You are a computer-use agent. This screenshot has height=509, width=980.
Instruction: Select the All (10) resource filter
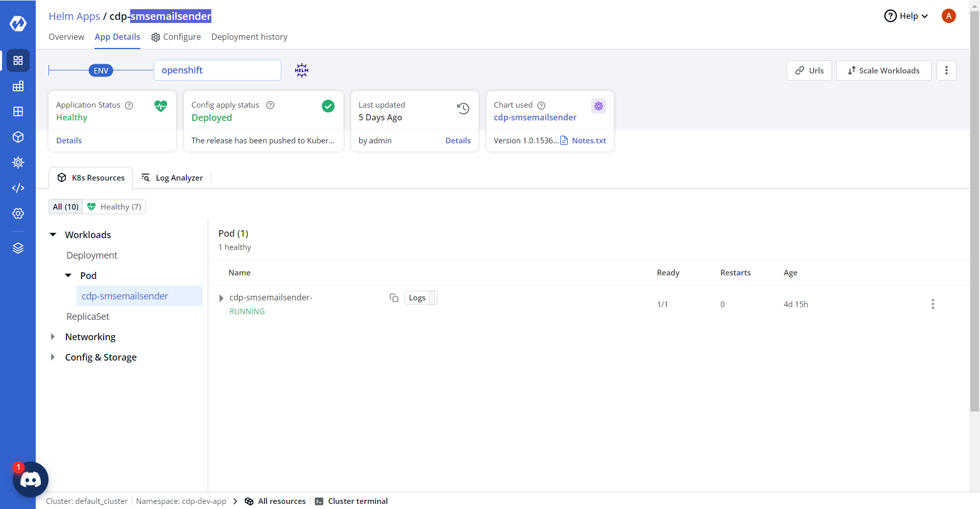pyautogui.click(x=66, y=207)
